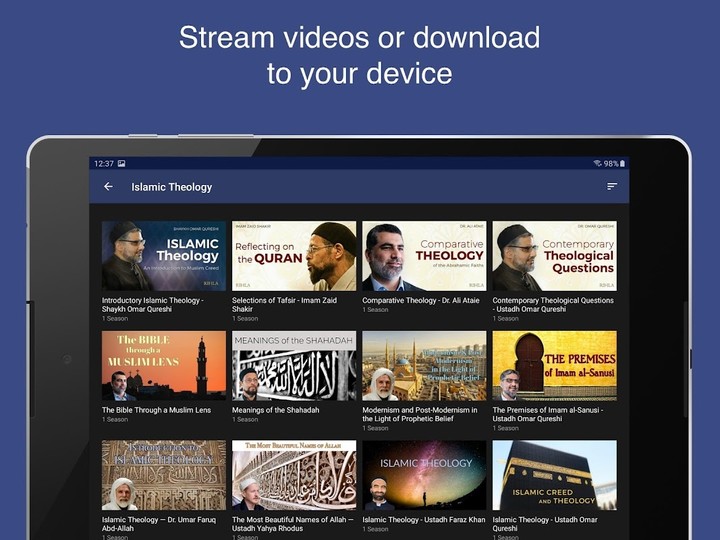
Task: Tap the 'Meanings of the Shahadah' title text
Action: click(276, 410)
